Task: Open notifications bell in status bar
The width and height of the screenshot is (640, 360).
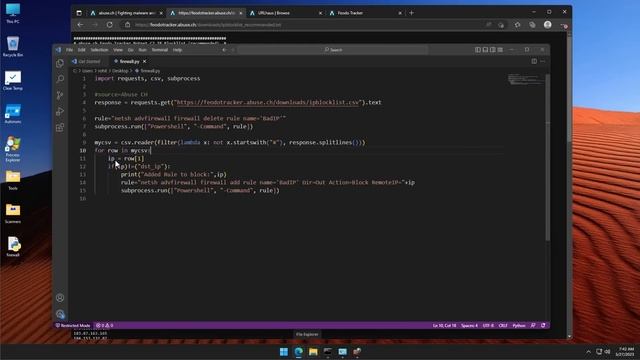Action: [543, 326]
